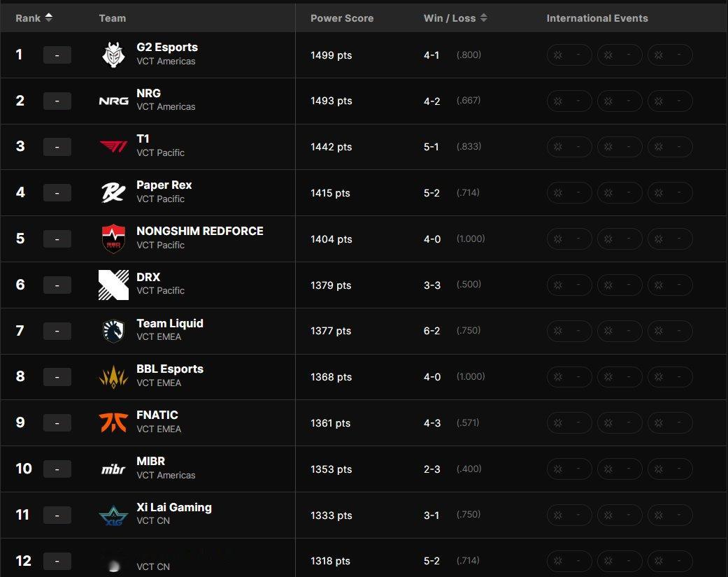Click the T1 red logo
Viewport: 728px width, 577px height.
click(x=113, y=146)
